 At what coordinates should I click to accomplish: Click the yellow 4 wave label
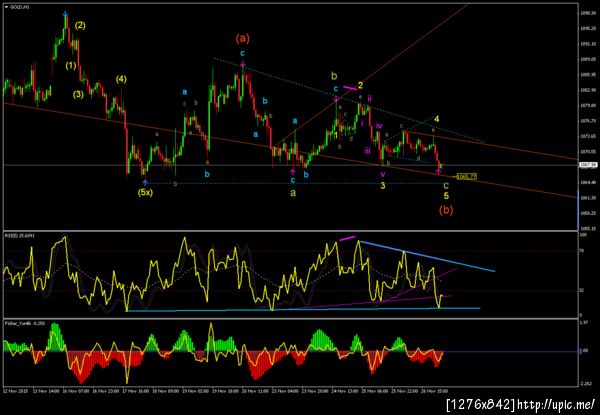[x=437, y=119]
